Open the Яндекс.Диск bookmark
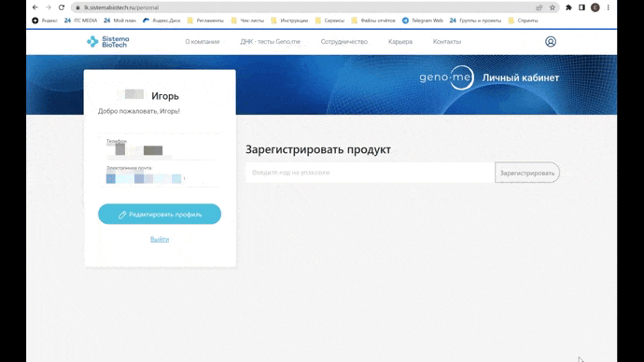The height and width of the screenshot is (362, 644). [161, 21]
